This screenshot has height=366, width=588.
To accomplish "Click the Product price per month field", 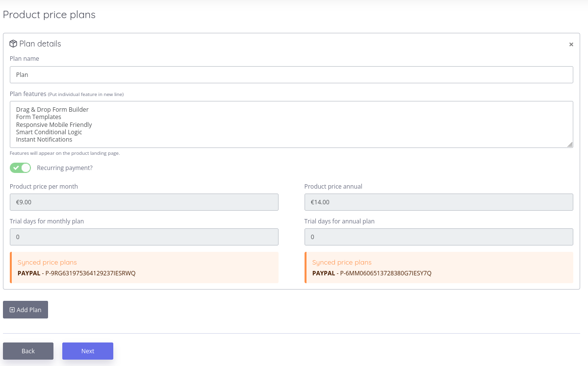I will [144, 202].
